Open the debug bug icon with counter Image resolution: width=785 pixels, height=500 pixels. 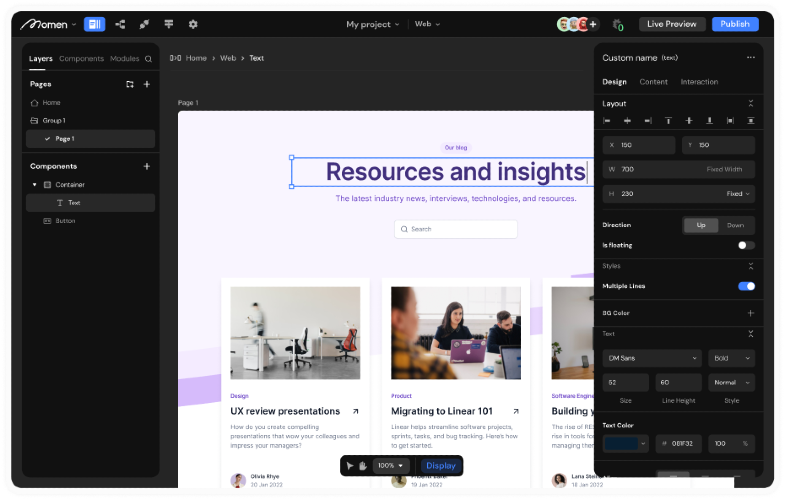(x=618, y=25)
